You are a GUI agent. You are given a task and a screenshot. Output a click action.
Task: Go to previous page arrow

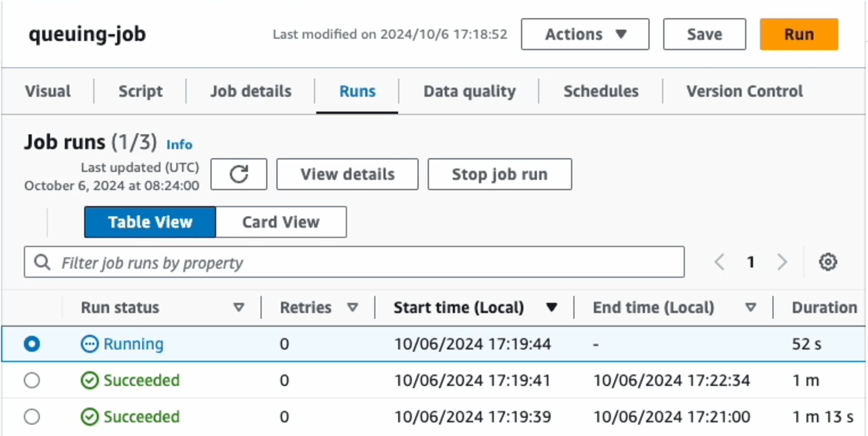(x=720, y=262)
